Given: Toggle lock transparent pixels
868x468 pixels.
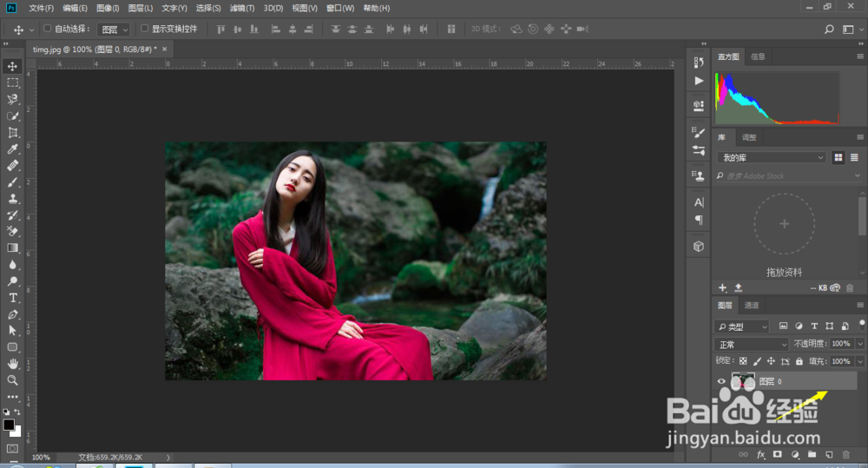Looking at the screenshot, I should point(743,361).
